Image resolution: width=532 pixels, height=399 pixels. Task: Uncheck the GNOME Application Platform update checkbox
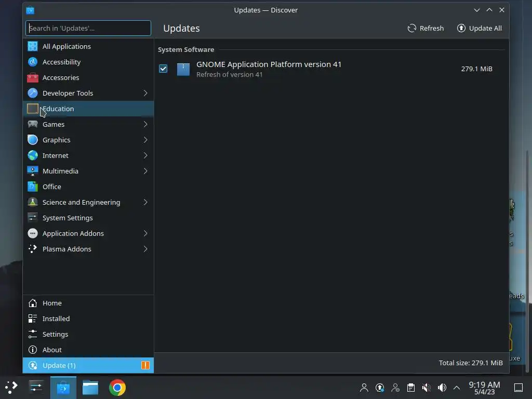tap(163, 69)
